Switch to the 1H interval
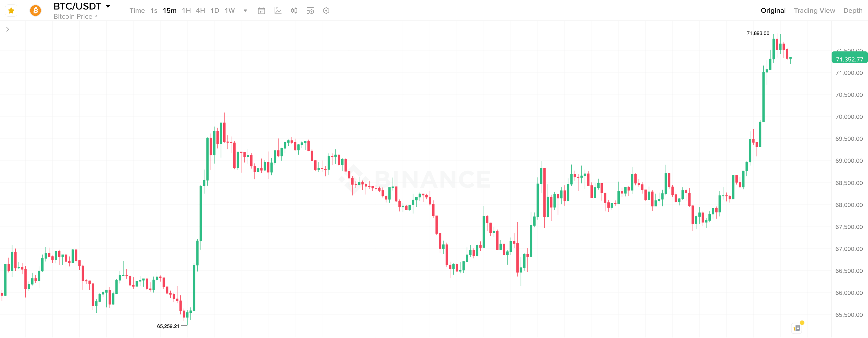Screen dimensions: 868x338 click(x=186, y=10)
